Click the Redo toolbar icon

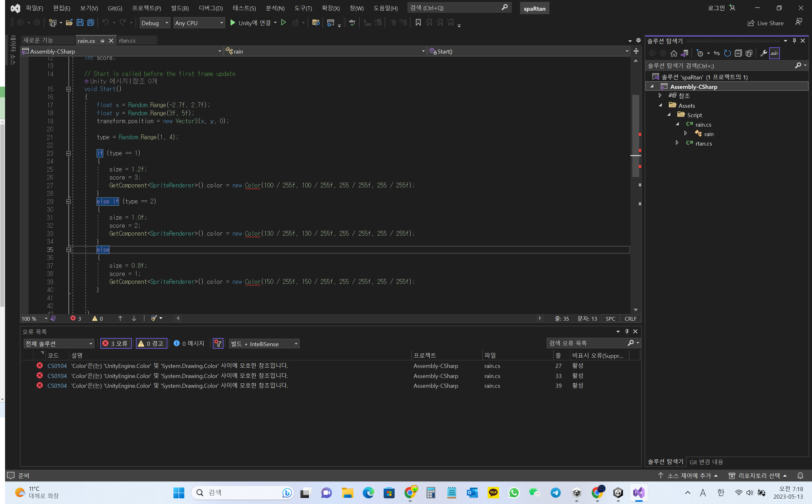click(x=123, y=23)
